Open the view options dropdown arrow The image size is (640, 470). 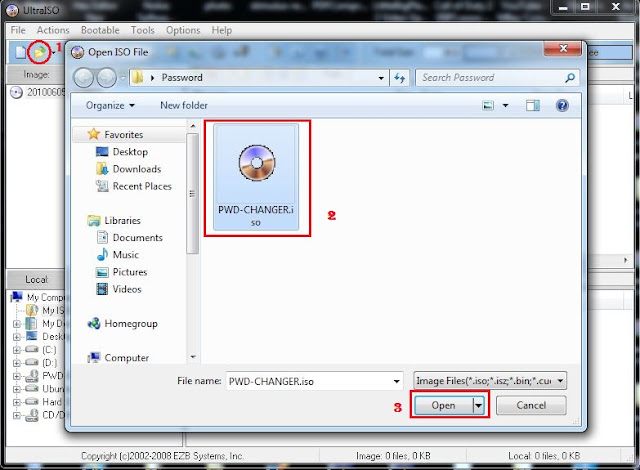pyautogui.click(x=505, y=106)
